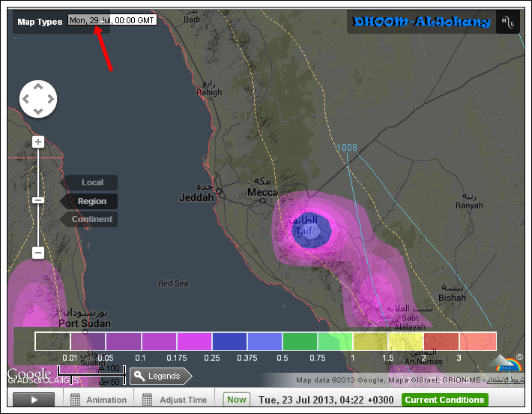
Task: Click the 1.5 yellow legend swatch
Action: (x=406, y=341)
